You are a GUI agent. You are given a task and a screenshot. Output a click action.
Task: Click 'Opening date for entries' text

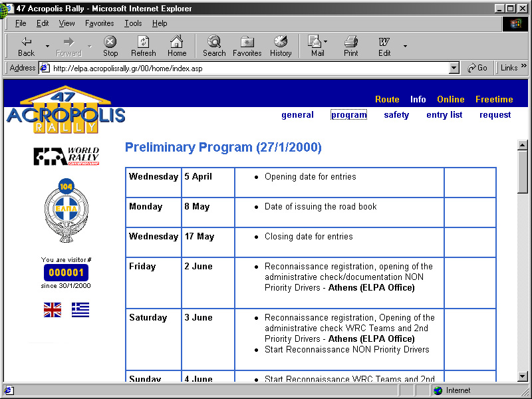[310, 177]
